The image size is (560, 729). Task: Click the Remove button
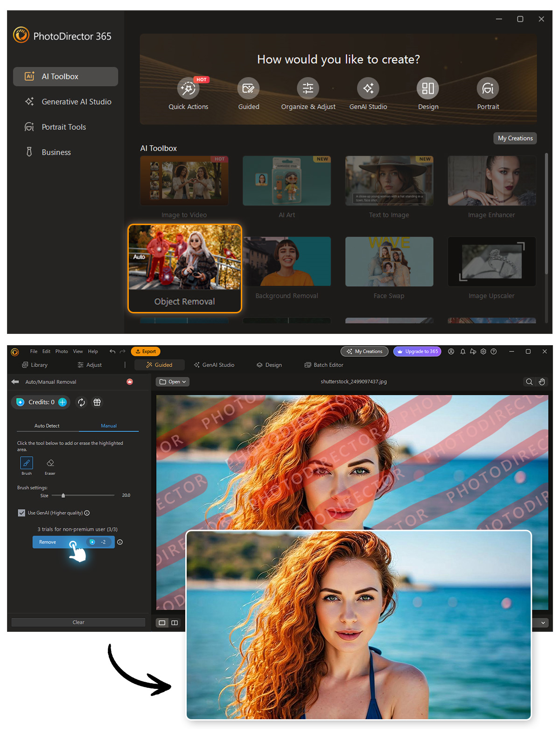(47, 542)
